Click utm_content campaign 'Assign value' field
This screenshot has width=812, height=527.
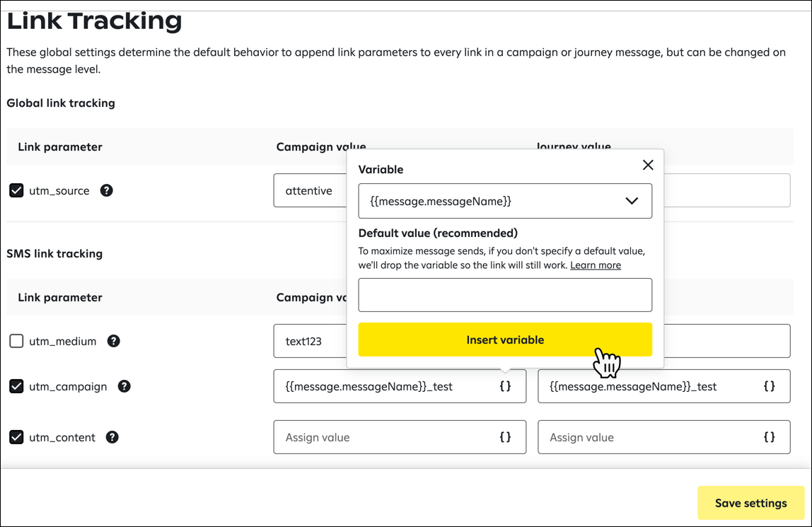(x=400, y=437)
